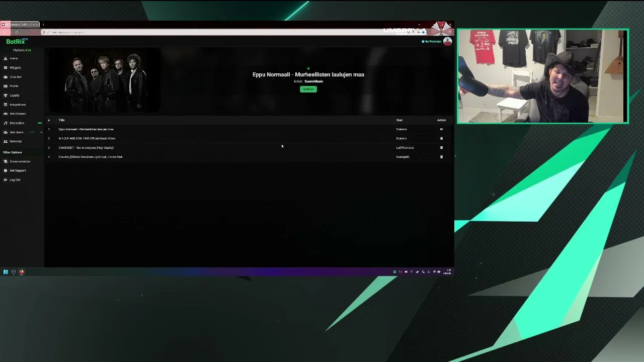Image resolution: width=644 pixels, height=362 pixels.
Task: Click the Platform: Kick label
Action: pyautogui.click(x=22, y=50)
